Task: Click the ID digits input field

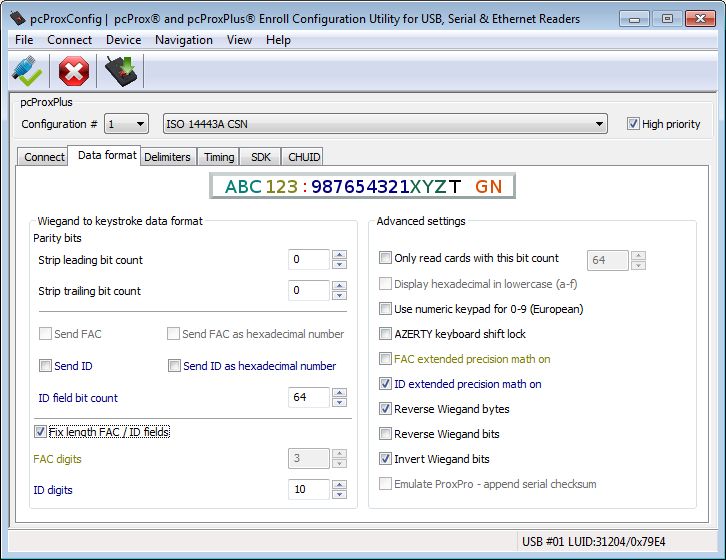Action: point(308,489)
